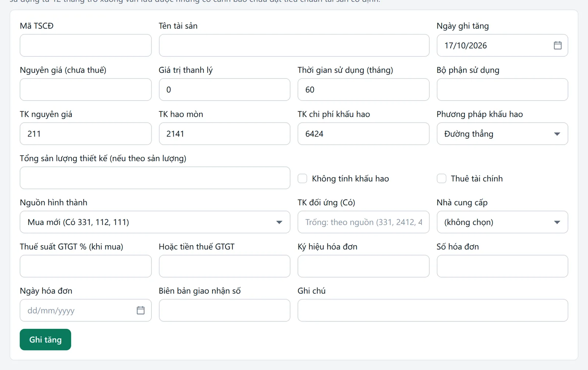Screen dimensions: 588x370
Task: Click the Hoặc tiền thuế GTGT field
Action: [225, 266]
